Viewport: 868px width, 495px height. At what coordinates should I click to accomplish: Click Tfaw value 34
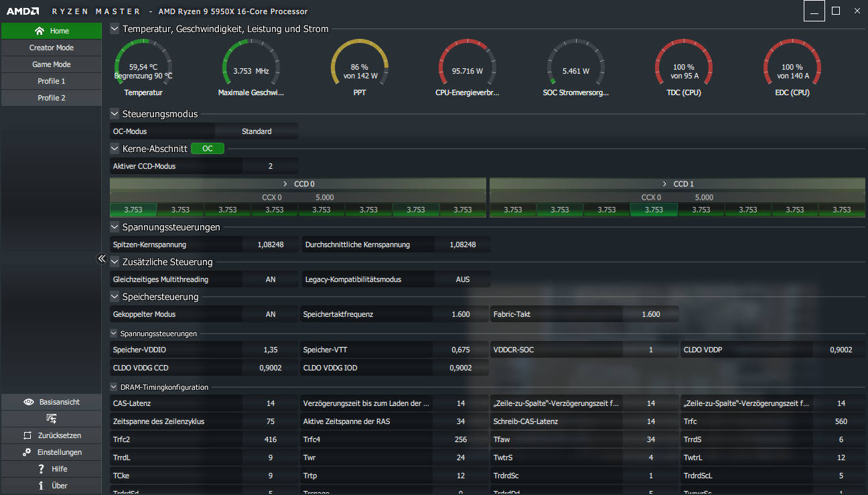[x=651, y=439]
